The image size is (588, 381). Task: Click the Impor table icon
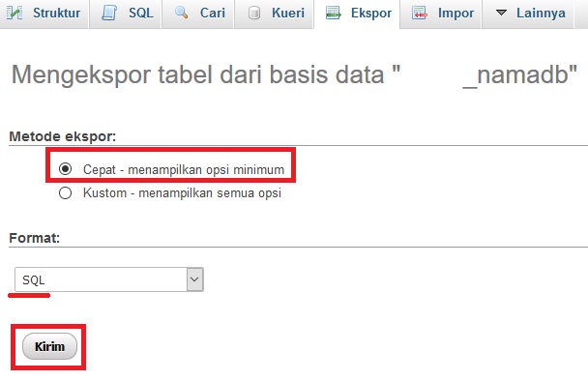coord(420,14)
